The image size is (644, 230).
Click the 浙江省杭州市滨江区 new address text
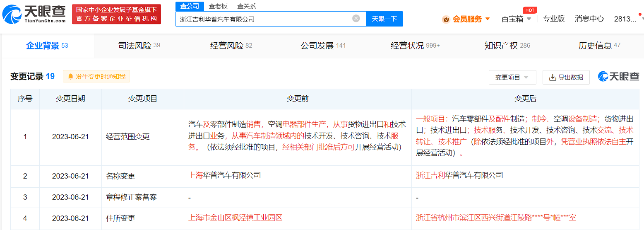[496, 218]
